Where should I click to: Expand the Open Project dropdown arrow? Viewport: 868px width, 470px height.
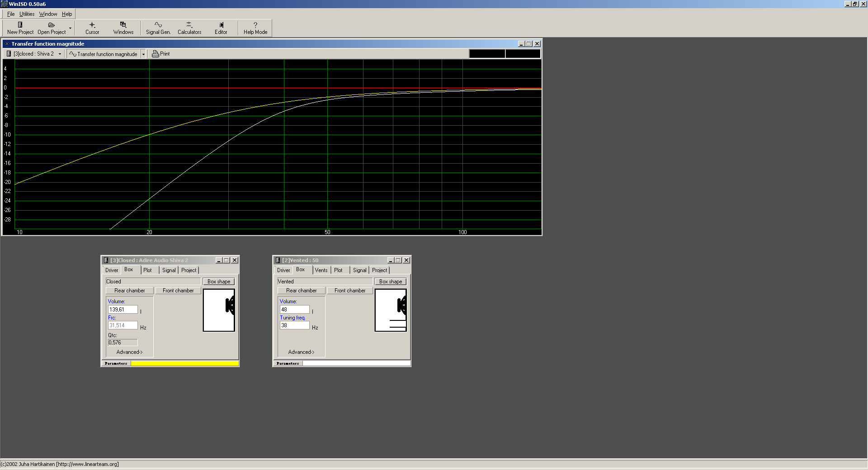pyautogui.click(x=70, y=28)
